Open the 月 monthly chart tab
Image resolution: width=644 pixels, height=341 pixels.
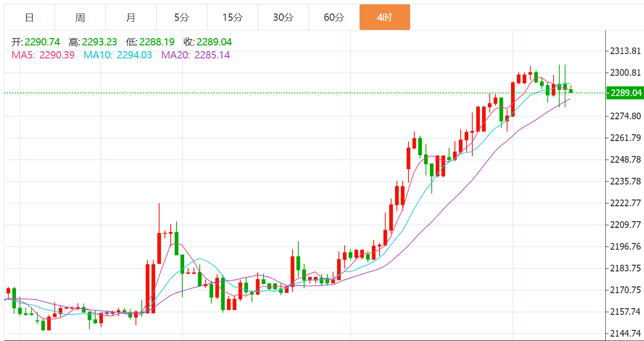(131, 17)
